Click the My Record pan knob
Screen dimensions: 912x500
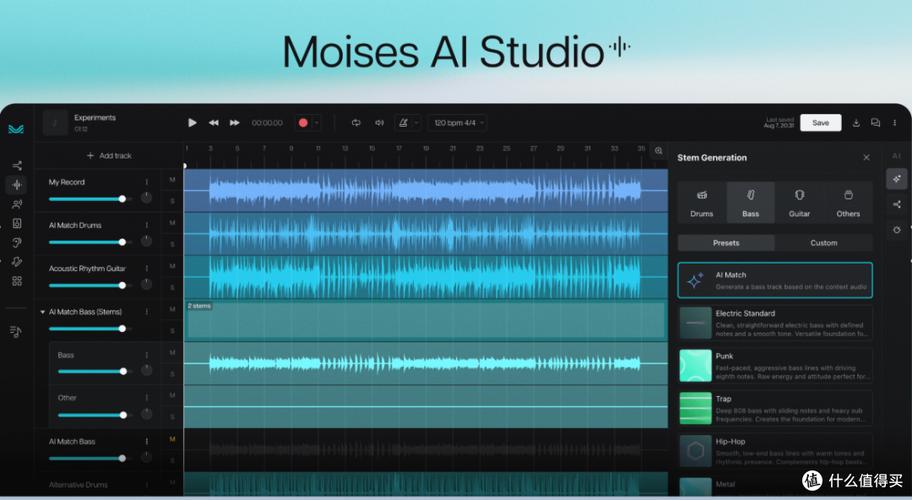tap(147, 198)
